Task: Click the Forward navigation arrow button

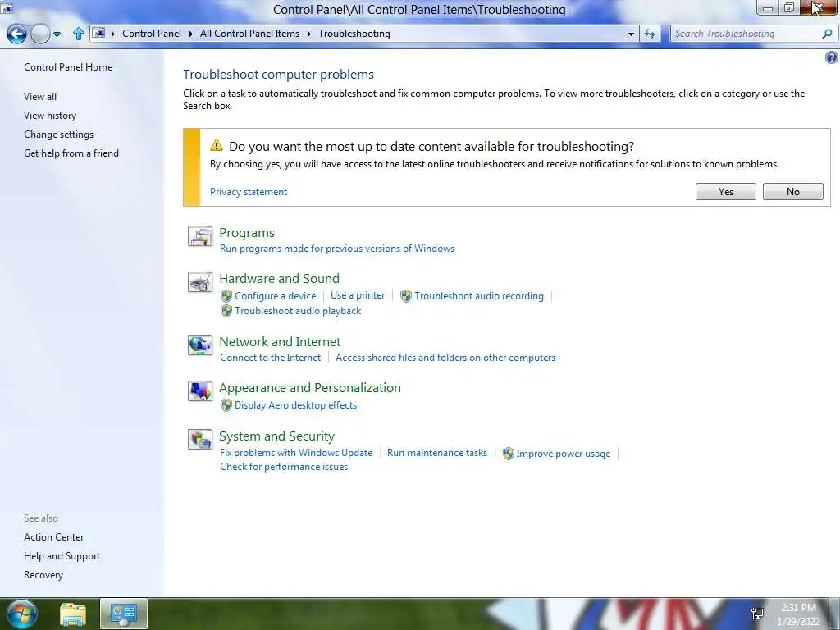Action: click(39, 34)
